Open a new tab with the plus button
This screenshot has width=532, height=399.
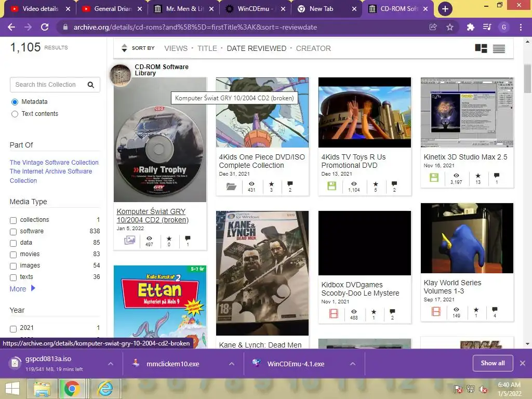pyautogui.click(x=445, y=9)
